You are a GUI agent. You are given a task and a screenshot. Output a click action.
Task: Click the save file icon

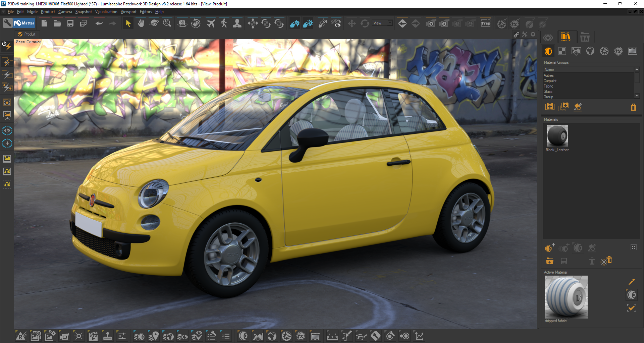click(x=70, y=23)
